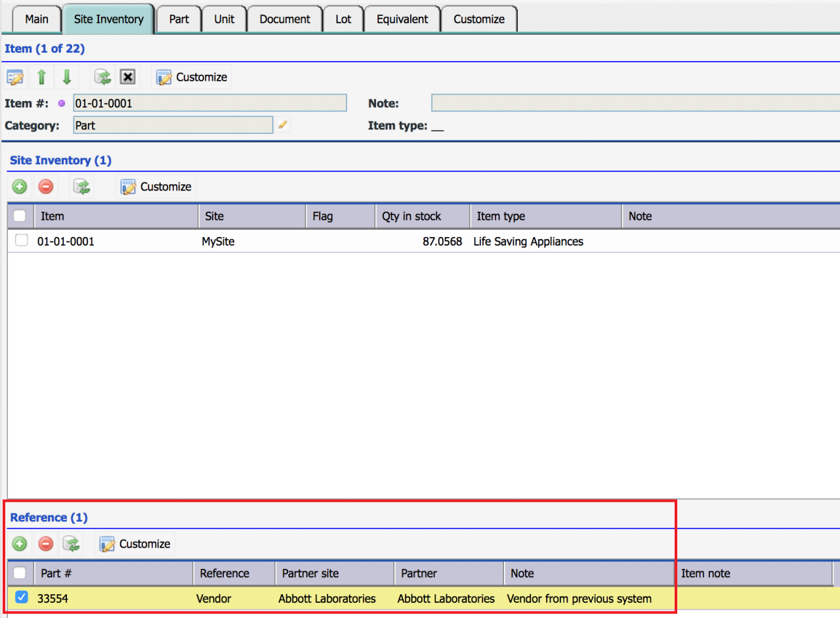
Task: Toggle select-all checkbox in Site Inventory header
Action: click(20, 215)
